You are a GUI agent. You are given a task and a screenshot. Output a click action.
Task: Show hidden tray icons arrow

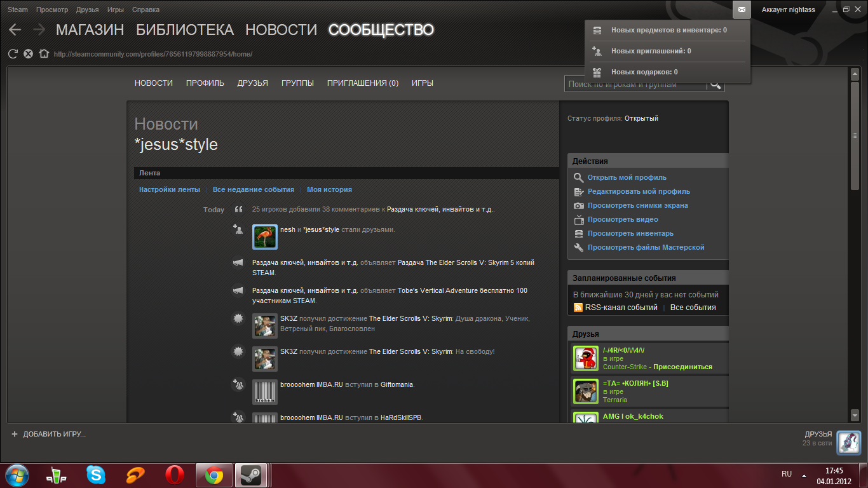(804, 475)
